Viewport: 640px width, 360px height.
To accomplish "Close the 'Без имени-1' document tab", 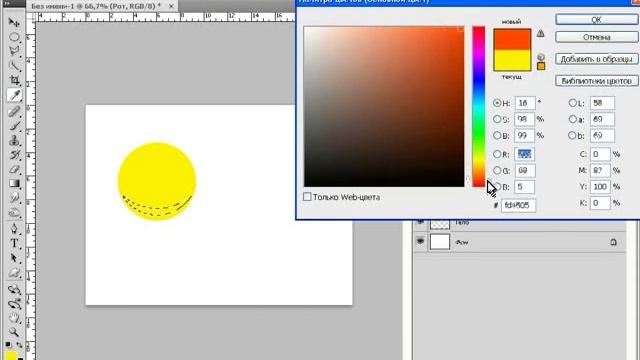I will pyautogui.click(x=171, y=6).
